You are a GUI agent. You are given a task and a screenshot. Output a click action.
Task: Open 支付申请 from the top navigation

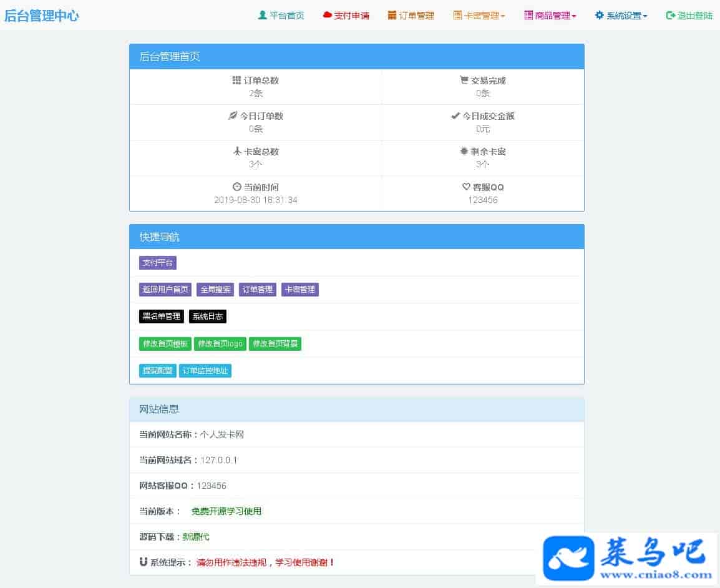tap(351, 16)
